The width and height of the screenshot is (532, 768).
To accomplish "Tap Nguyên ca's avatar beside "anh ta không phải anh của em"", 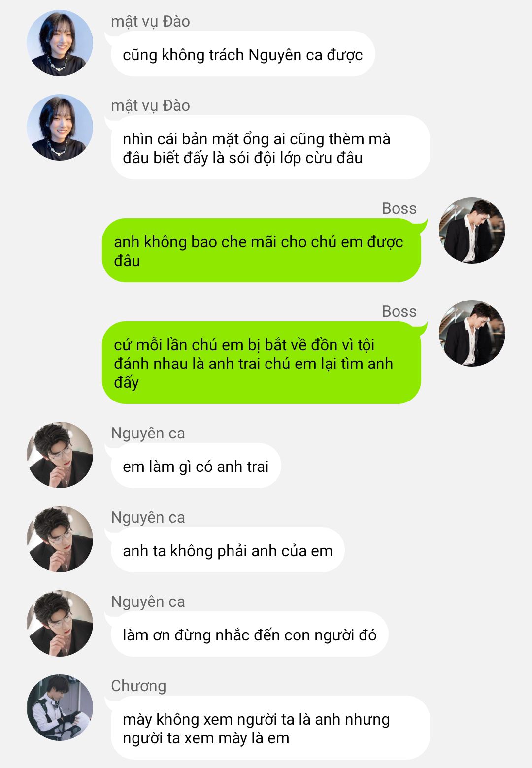I will point(60,539).
